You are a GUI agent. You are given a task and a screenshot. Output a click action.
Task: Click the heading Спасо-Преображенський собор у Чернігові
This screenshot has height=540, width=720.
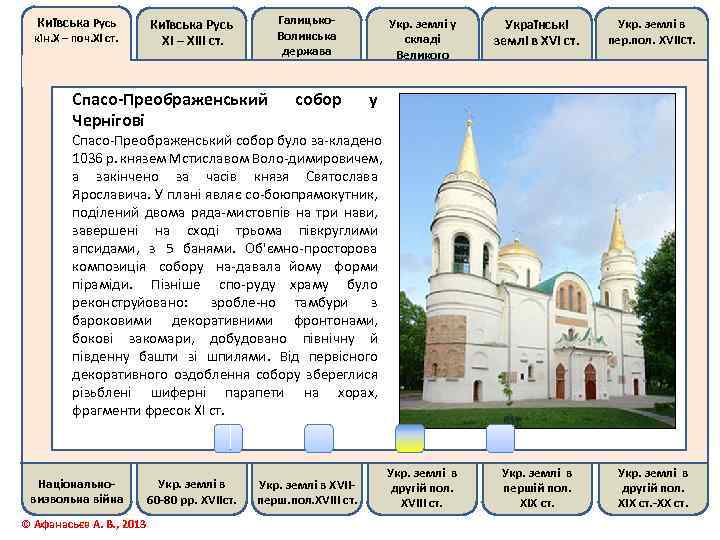point(225,110)
